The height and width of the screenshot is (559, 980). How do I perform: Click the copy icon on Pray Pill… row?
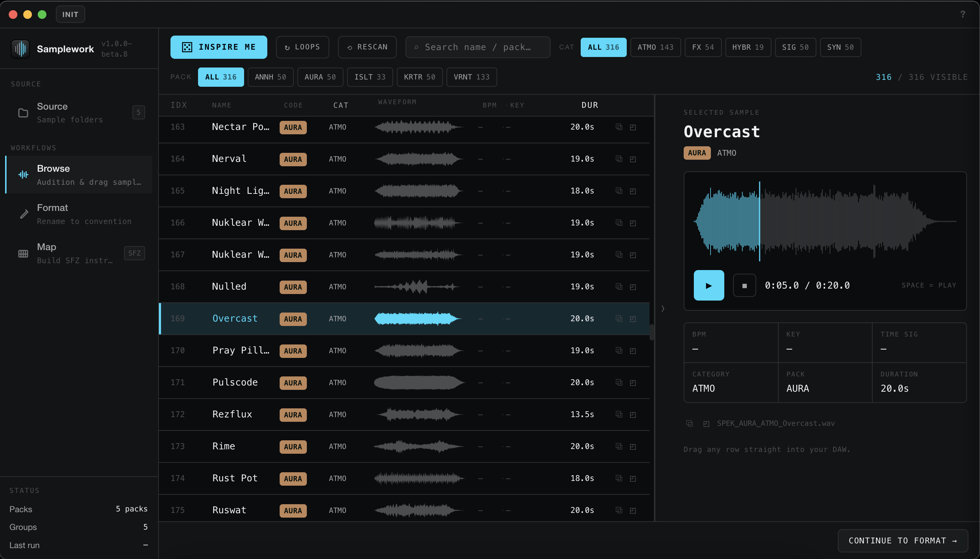click(619, 350)
